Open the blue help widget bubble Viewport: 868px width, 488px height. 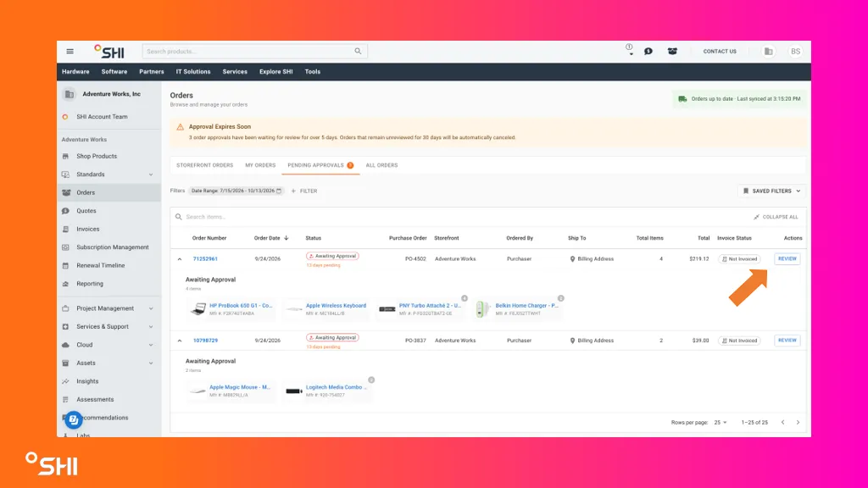pos(73,420)
